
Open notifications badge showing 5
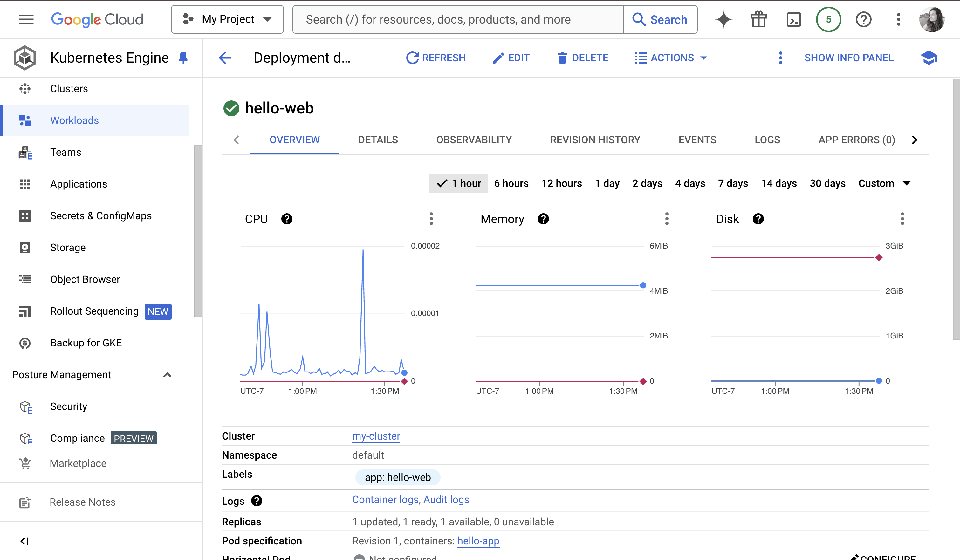[828, 19]
